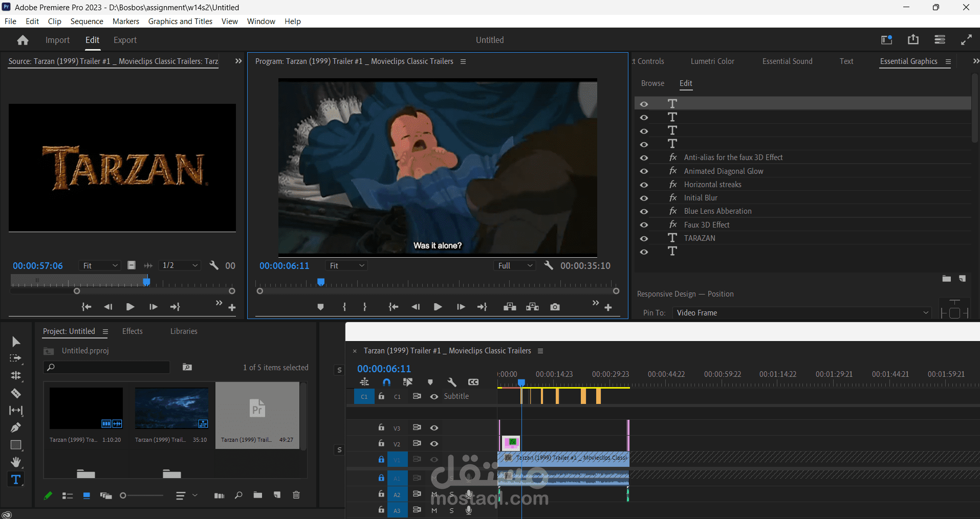980x519 pixels.
Task: Choose the Pen tool
Action: [16, 427]
